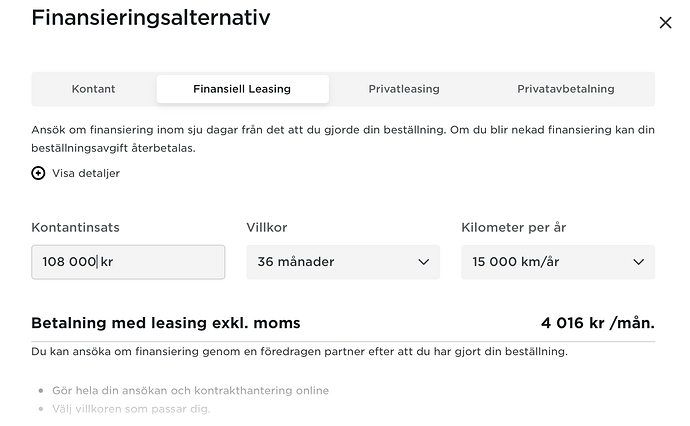Select the Finansiell Leasing tab

pos(242,89)
